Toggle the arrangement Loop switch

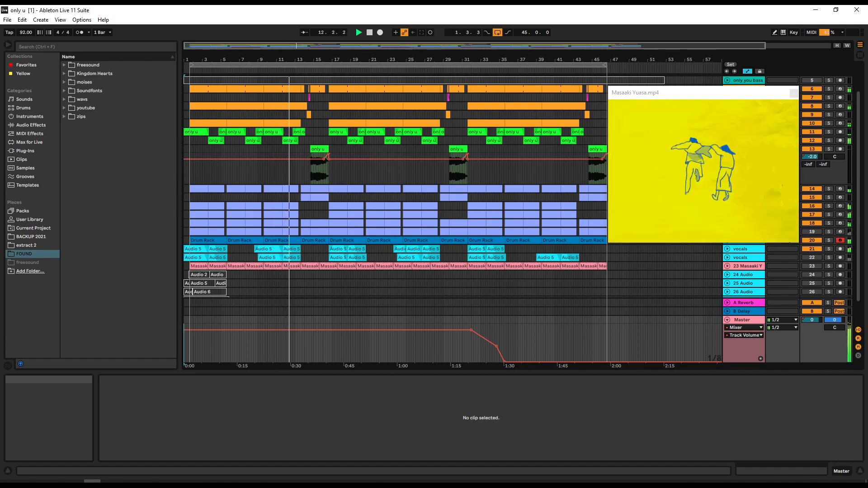(497, 33)
